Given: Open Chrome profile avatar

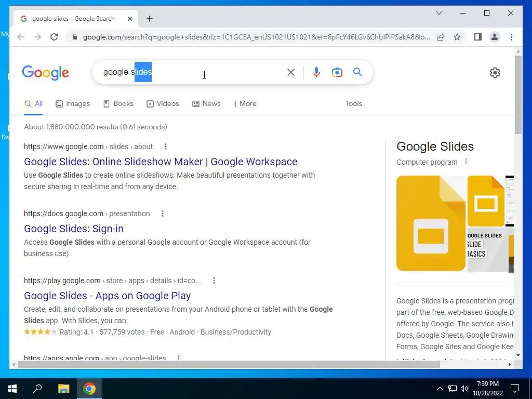Looking at the screenshot, I should click(x=495, y=37).
